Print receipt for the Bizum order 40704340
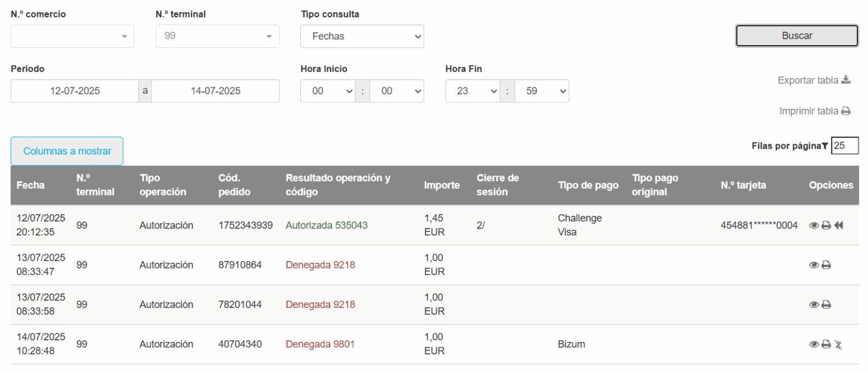 (826, 344)
